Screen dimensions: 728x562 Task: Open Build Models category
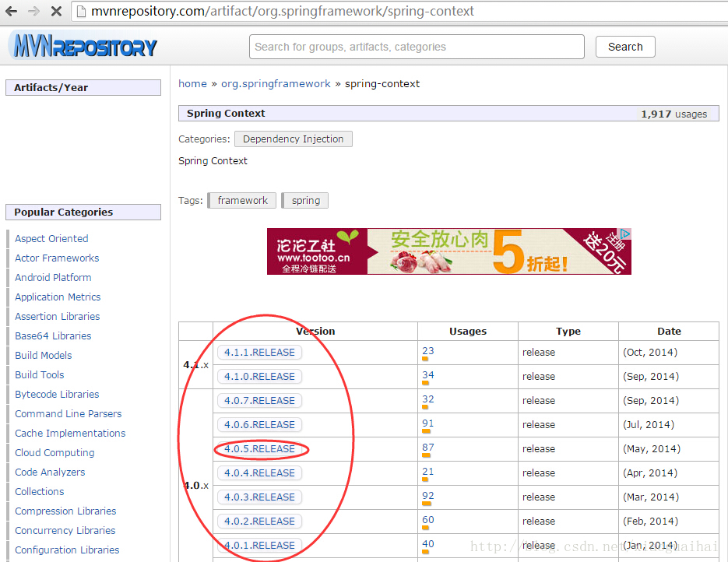43,356
